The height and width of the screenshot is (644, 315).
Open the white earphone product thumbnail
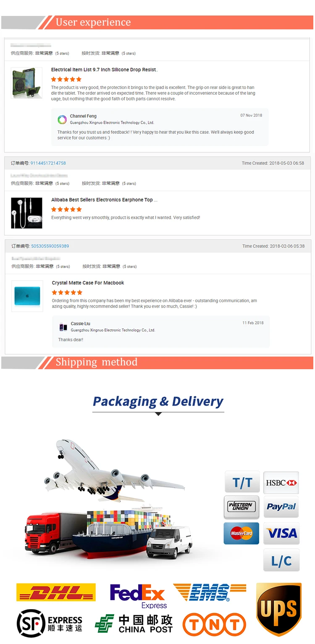click(26, 213)
